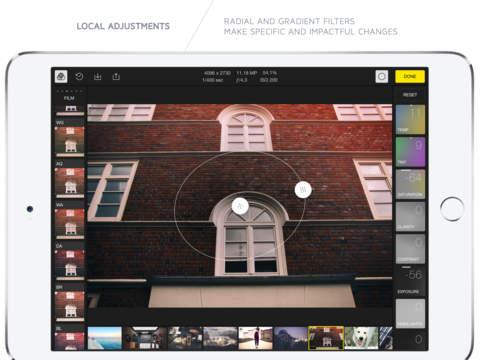This screenshot has width=480, height=360.
Task: Apply the W4 film filter thumbnail
Action: click(70, 224)
